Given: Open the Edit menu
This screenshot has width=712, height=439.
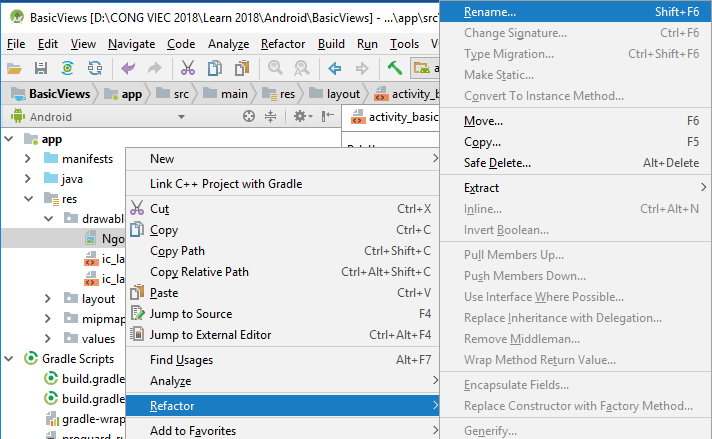Looking at the screenshot, I should point(48,44).
